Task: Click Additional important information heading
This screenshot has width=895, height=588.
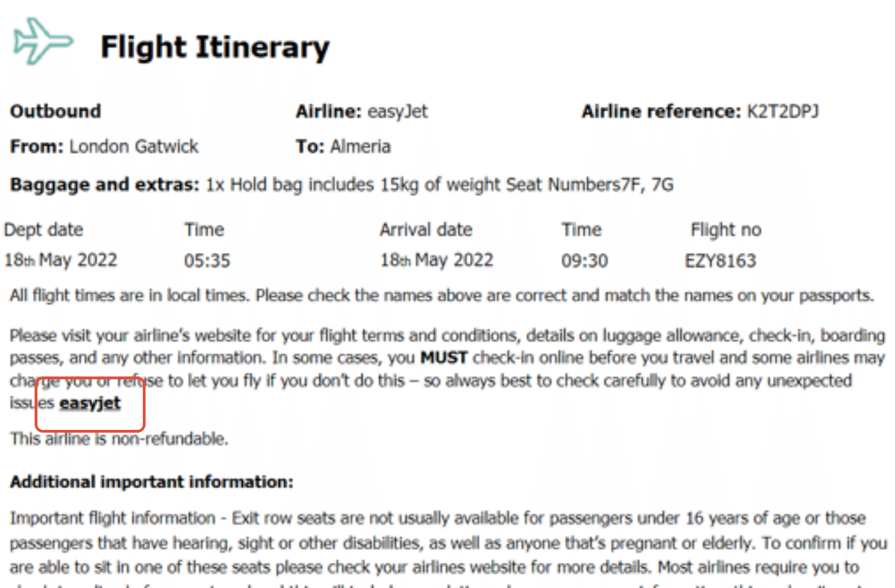Action: pyautogui.click(x=152, y=482)
